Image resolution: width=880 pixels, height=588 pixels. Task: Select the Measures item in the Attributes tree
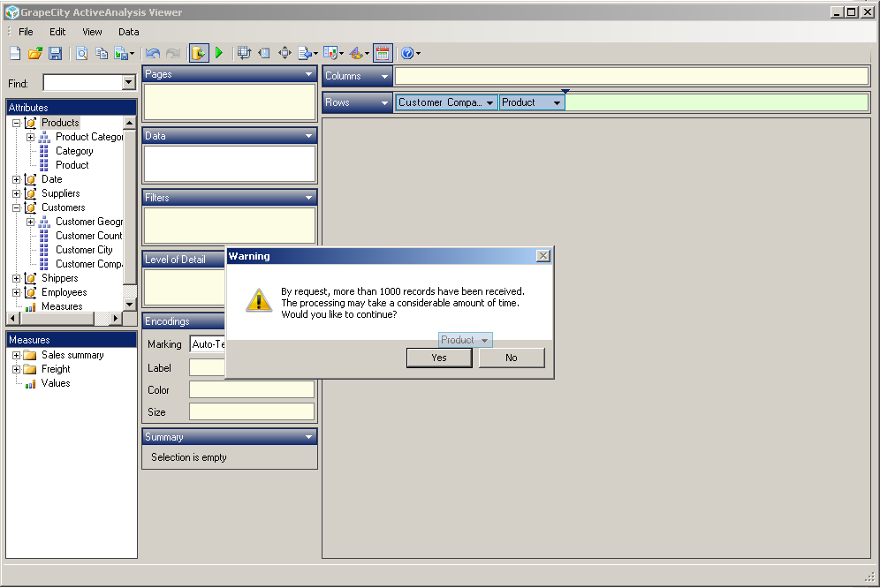click(x=62, y=306)
